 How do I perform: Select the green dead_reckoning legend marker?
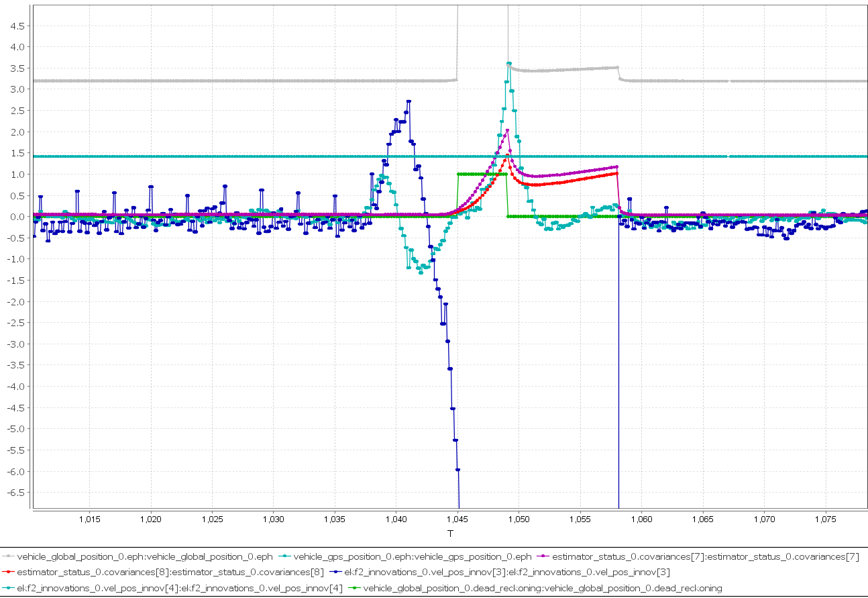(355, 589)
